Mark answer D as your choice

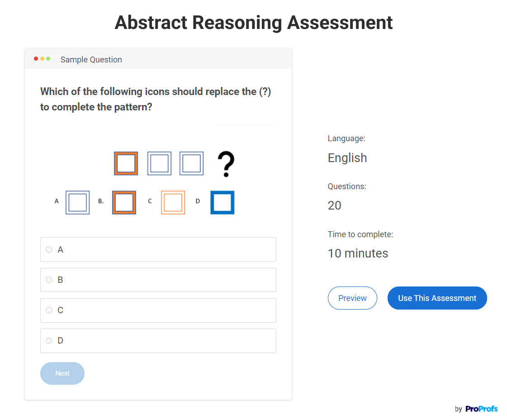coord(49,340)
